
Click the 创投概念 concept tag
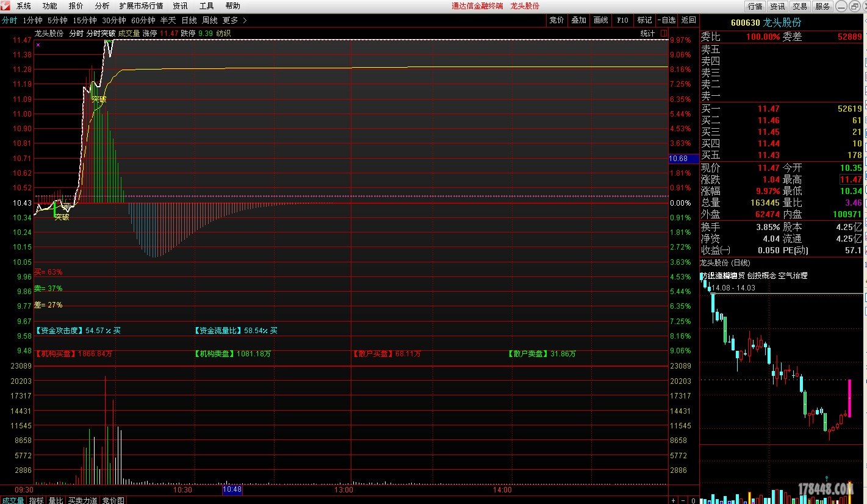click(761, 276)
